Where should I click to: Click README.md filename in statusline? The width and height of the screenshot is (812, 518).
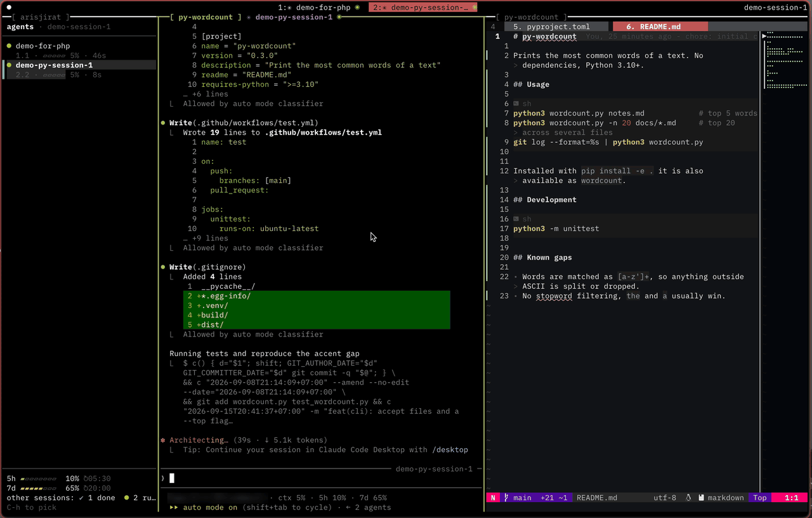pos(597,498)
